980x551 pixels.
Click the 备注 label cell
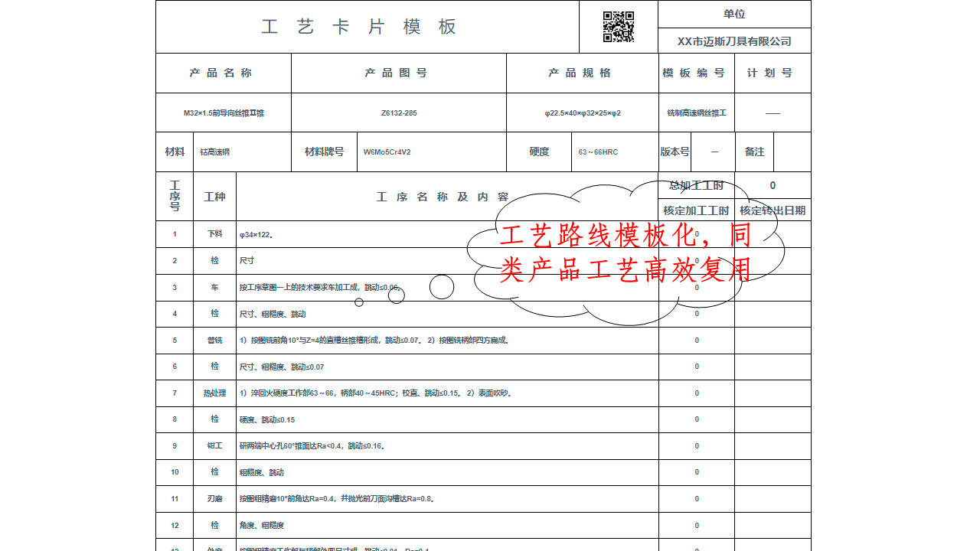754,152
